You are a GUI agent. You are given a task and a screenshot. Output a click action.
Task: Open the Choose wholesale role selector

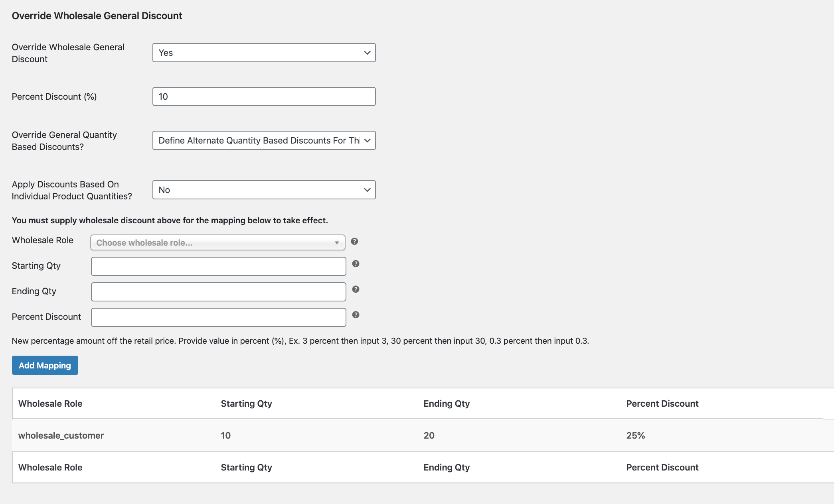(217, 242)
